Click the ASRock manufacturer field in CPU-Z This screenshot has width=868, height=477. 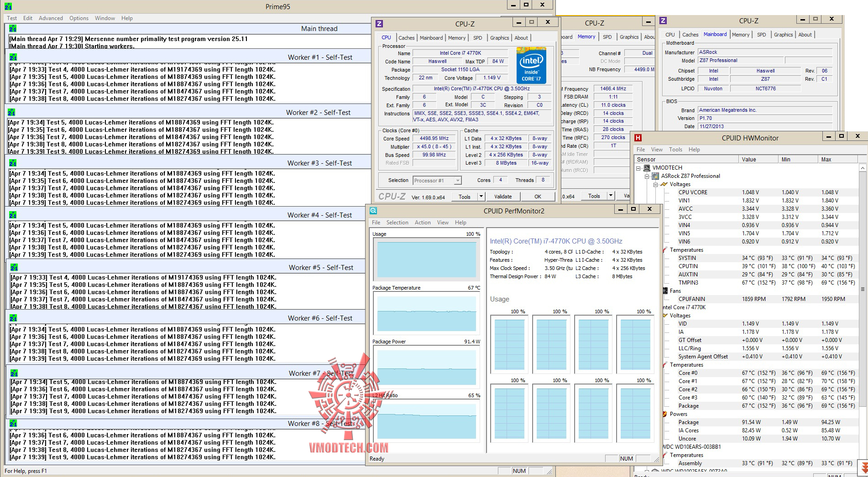click(765, 52)
